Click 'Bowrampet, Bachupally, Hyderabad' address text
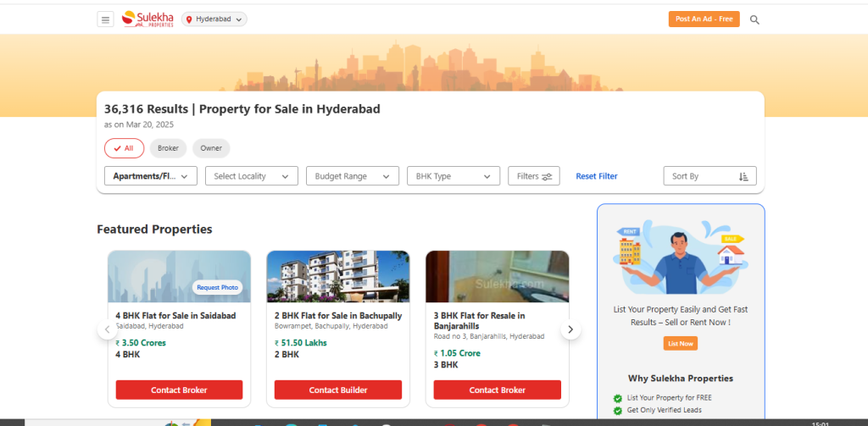Screen dimensions: 868x426 pos(331,326)
